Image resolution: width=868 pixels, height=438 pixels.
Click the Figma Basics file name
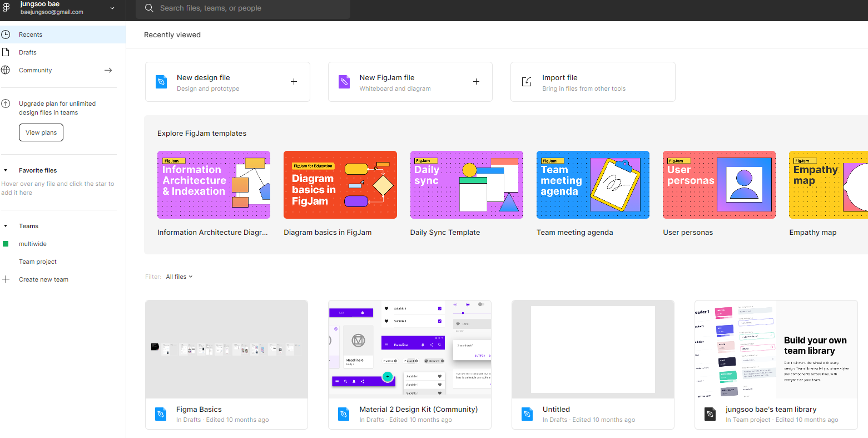point(199,410)
